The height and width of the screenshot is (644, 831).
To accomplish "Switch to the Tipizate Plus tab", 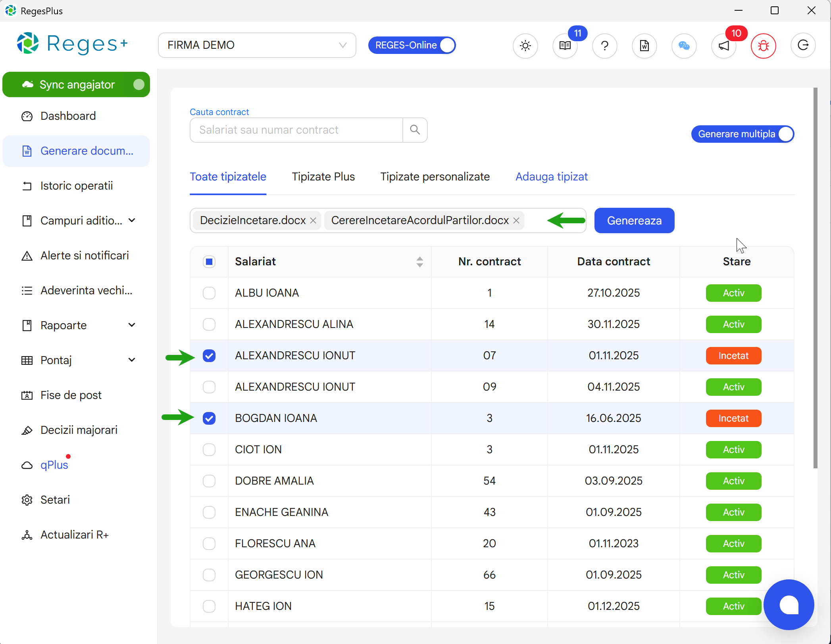I will tap(323, 176).
